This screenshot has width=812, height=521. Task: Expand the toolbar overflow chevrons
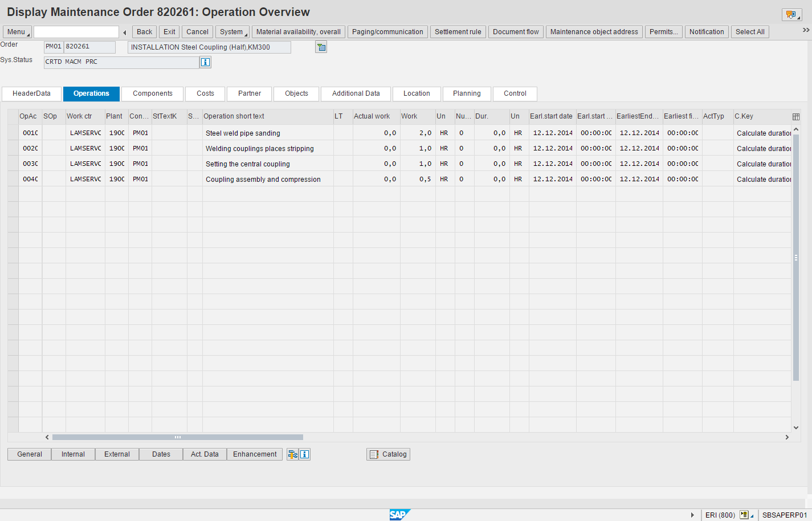(806, 30)
